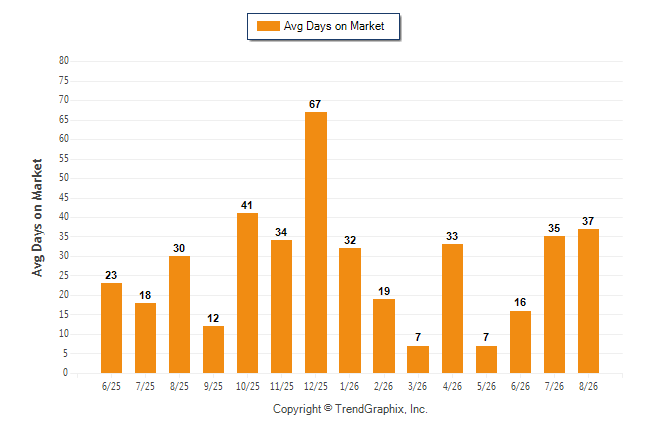The width and height of the screenshot is (646, 434).
Task: Click the vertical Avg Days on Market axis title
Action: (37, 218)
